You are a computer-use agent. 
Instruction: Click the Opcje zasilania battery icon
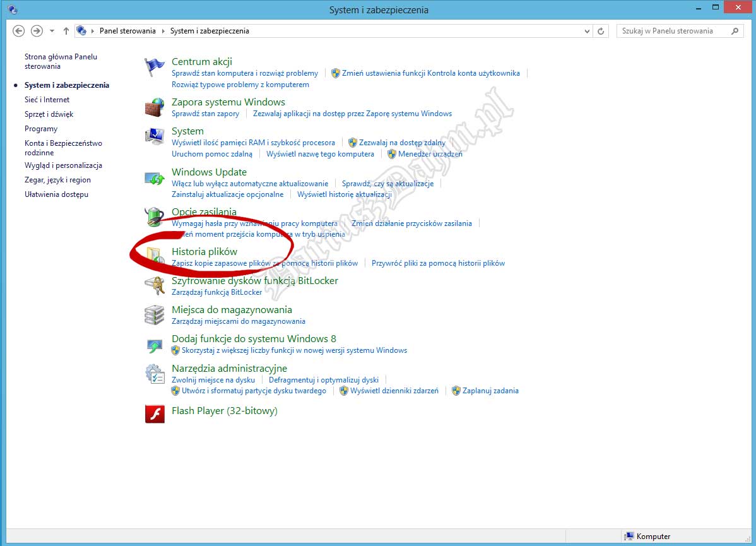[154, 217]
